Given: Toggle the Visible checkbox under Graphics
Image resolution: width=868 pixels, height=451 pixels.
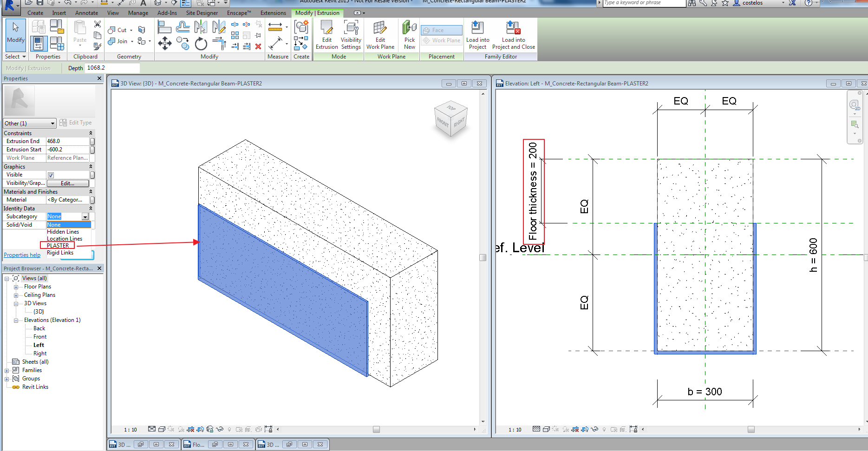Looking at the screenshot, I should pos(51,175).
